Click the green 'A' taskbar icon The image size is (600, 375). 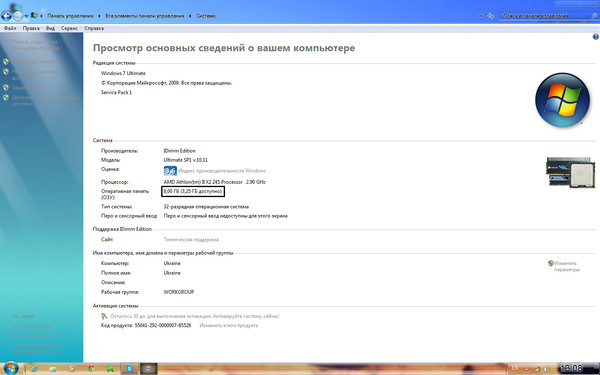[x=110, y=369]
